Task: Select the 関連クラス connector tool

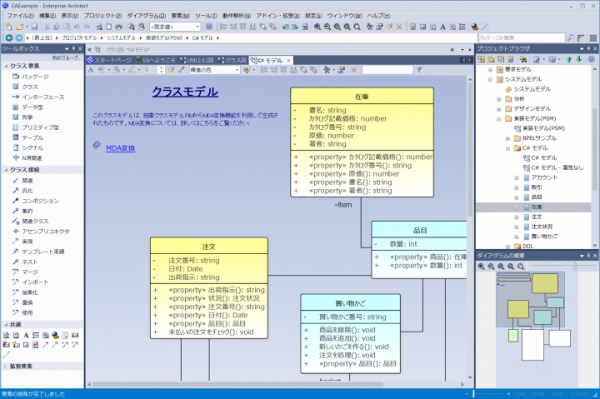Action: coord(31,221)
